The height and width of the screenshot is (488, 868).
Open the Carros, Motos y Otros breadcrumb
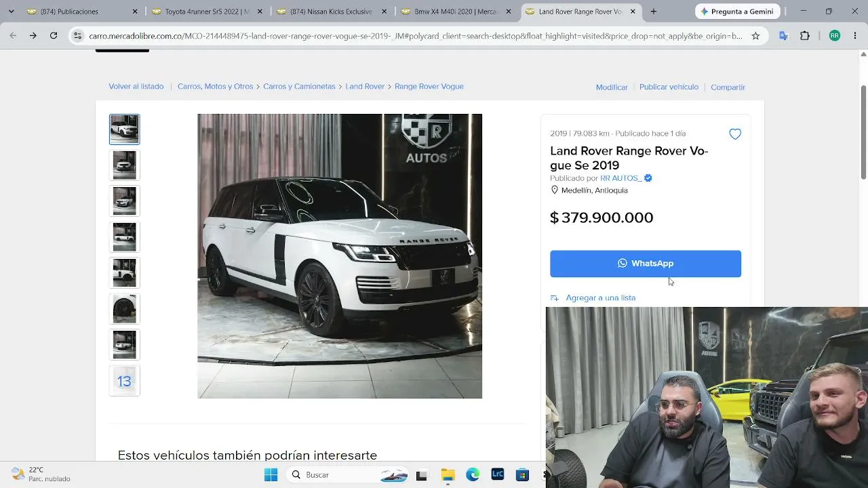tap(215, 87)
